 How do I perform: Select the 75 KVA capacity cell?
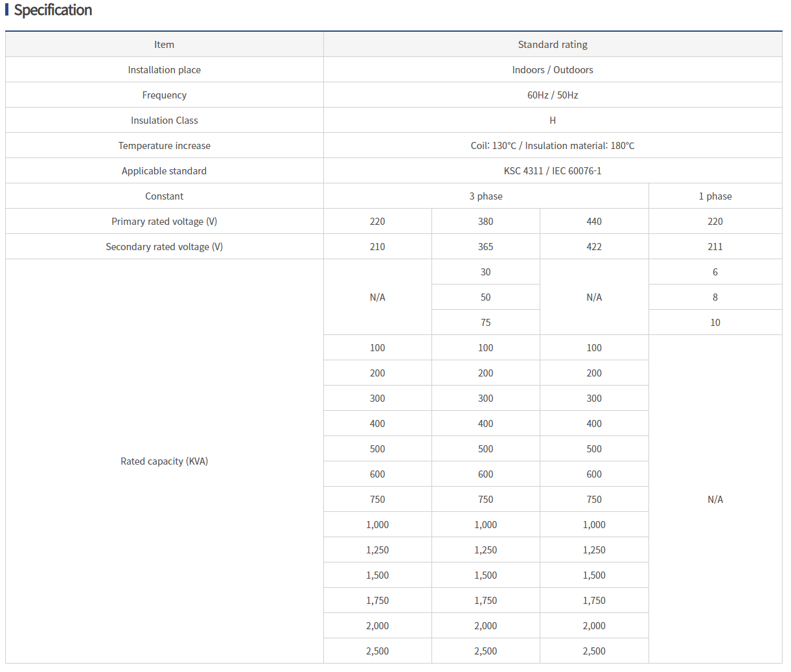point(485,323)
